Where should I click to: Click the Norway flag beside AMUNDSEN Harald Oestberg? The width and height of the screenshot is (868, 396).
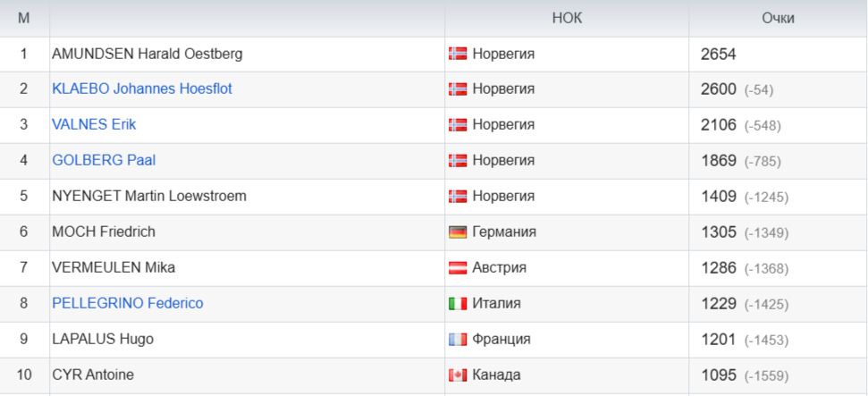458,54
